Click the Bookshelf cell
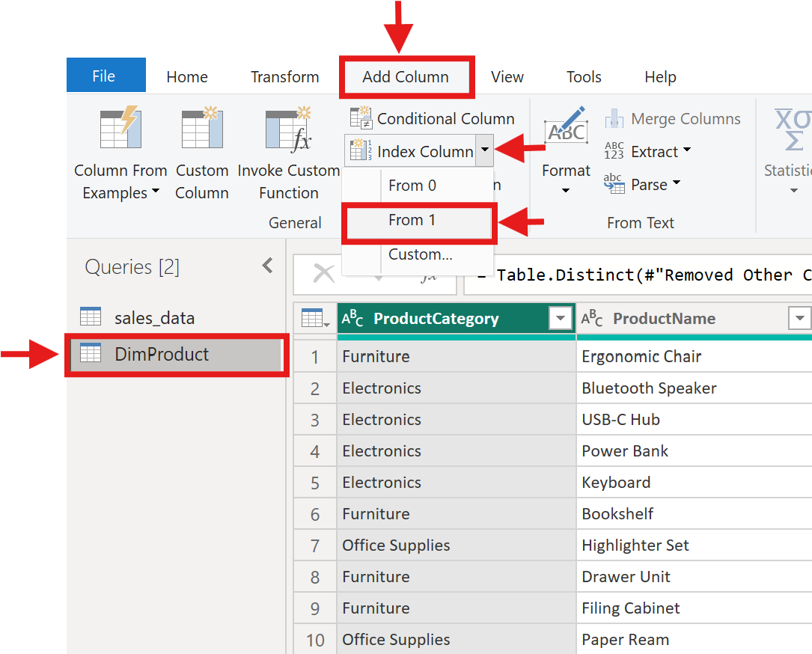The image size is (812, 654). [694, 514]
